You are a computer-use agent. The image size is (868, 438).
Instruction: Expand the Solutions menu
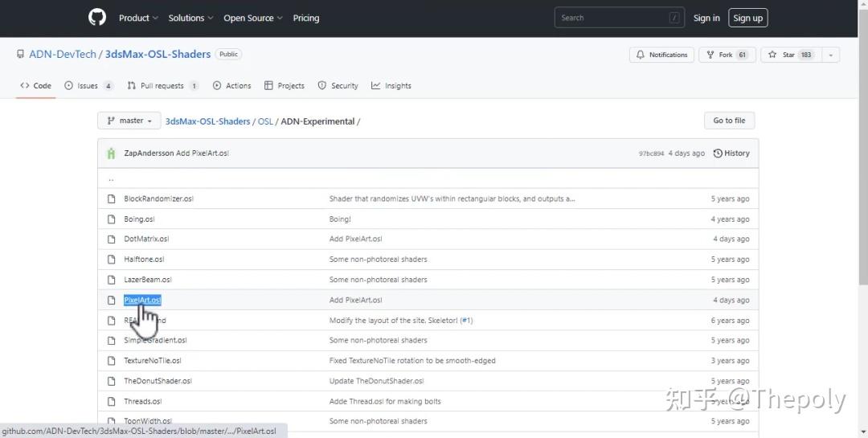pyautogui.click(x=190, y=18)
